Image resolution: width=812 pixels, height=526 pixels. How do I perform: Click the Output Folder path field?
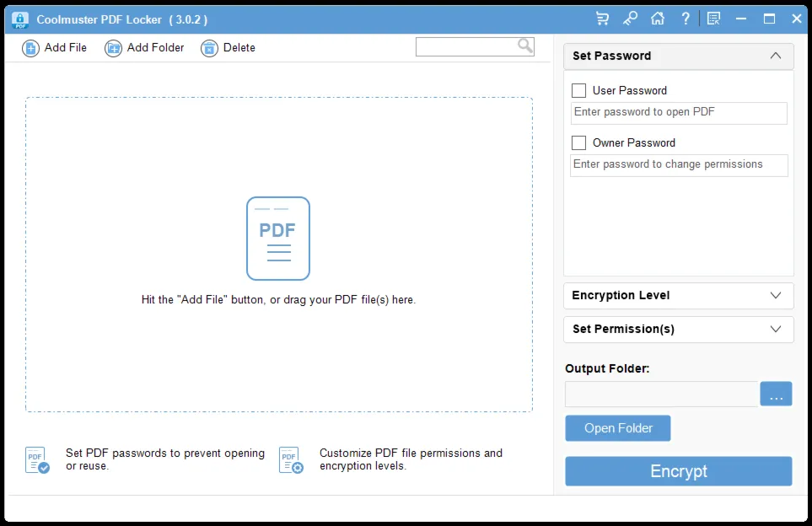click(x=661, y=394)
